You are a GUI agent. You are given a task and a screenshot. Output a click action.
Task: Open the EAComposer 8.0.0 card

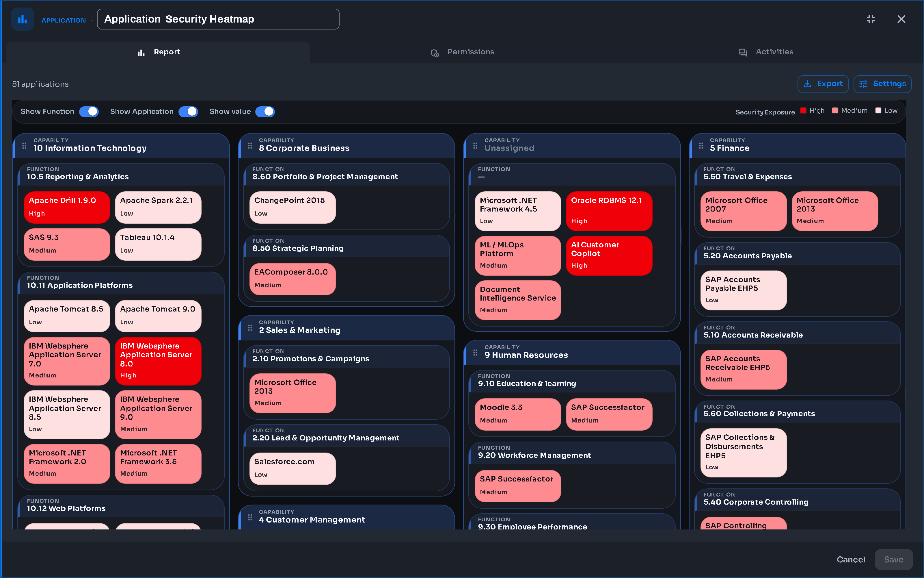tap(293, 279)
